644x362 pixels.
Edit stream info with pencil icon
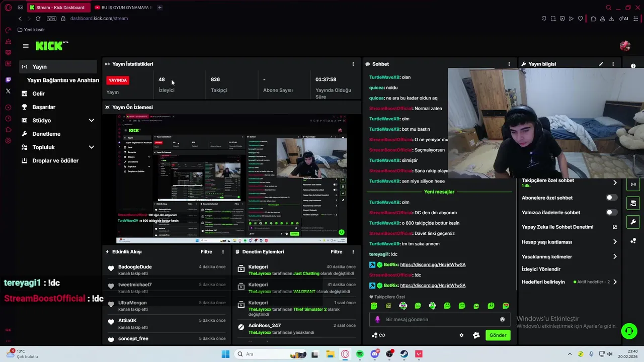click(601, 64)
